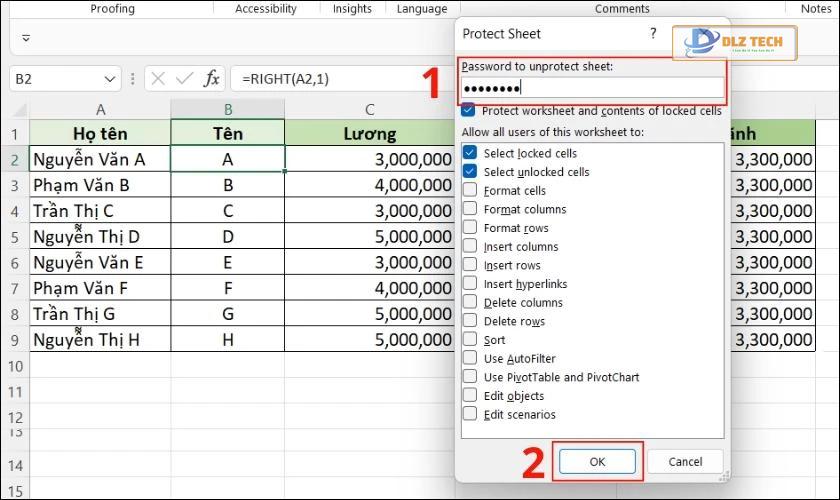Click the Insights ribbon group label
This screenshot has height=500, width=840.
[x=352, y=9]
